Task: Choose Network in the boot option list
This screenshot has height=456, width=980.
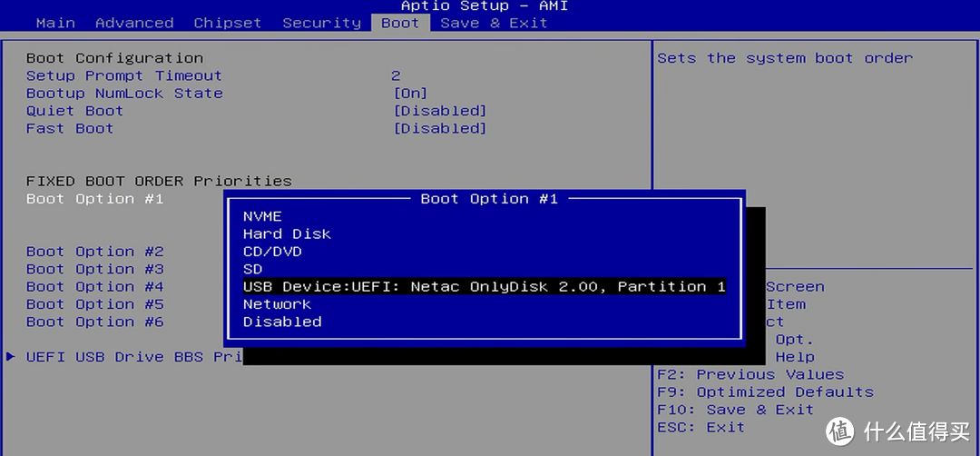Action: [277, 304]
